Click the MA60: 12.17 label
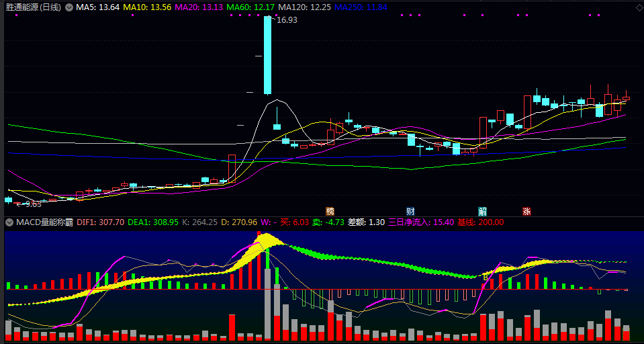The height and width of the screenshot is (344, 644). point(251,7)
